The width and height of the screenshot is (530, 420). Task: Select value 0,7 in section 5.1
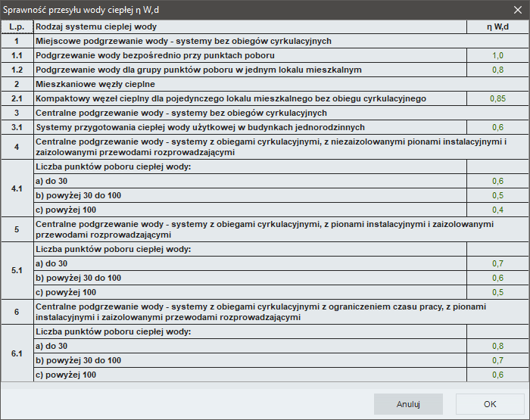click(x=497, y=263)
